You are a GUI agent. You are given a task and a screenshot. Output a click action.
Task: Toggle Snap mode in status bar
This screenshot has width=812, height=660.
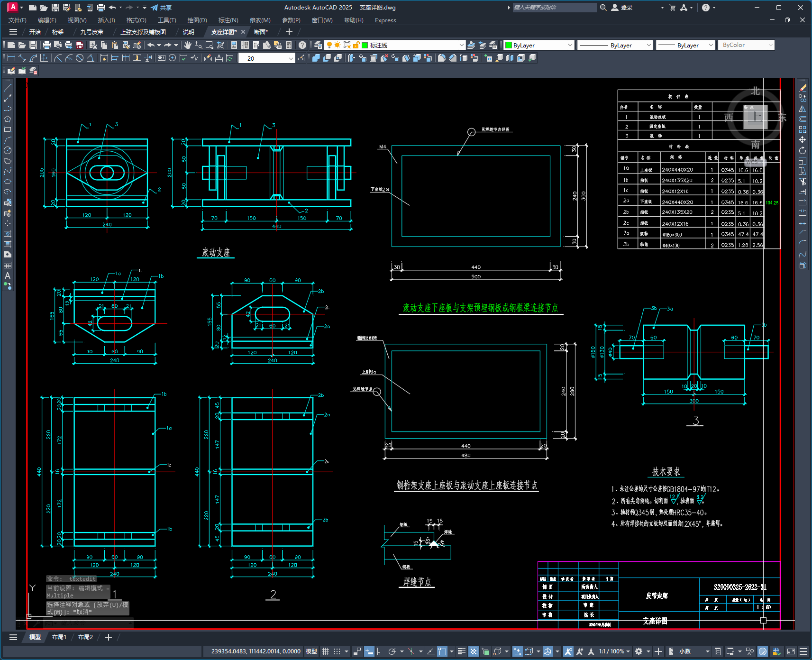coord(337,651)
